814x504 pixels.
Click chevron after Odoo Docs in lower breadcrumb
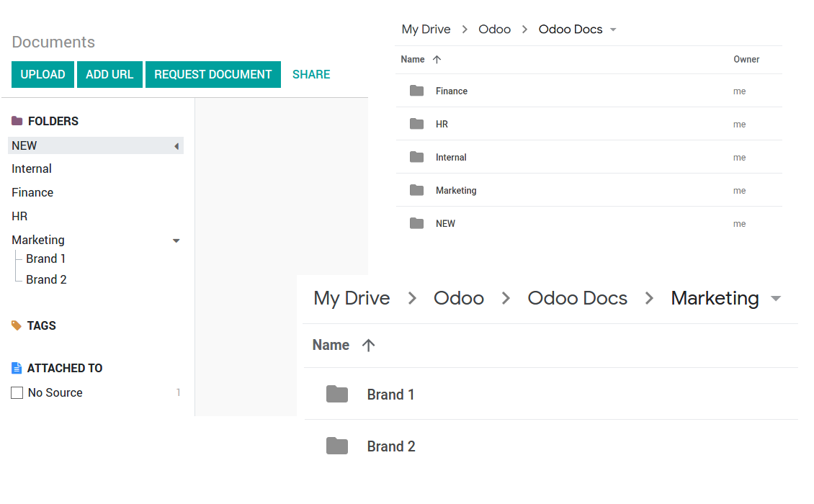(649, 299)
